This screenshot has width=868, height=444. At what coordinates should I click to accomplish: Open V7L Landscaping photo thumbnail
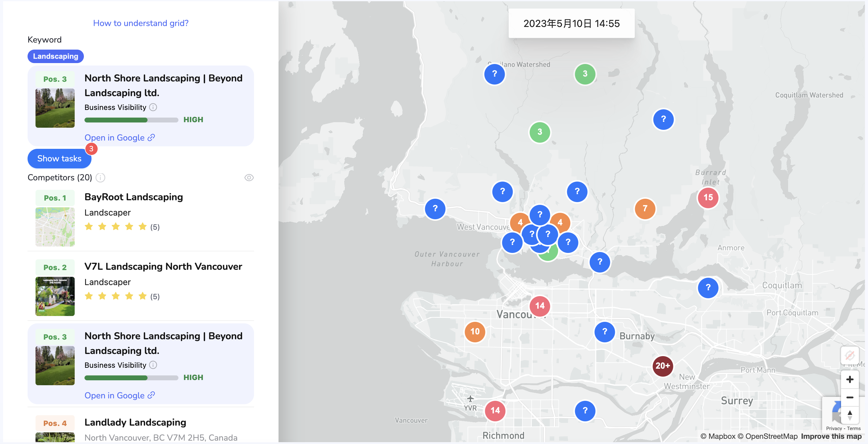click(55, 296)
